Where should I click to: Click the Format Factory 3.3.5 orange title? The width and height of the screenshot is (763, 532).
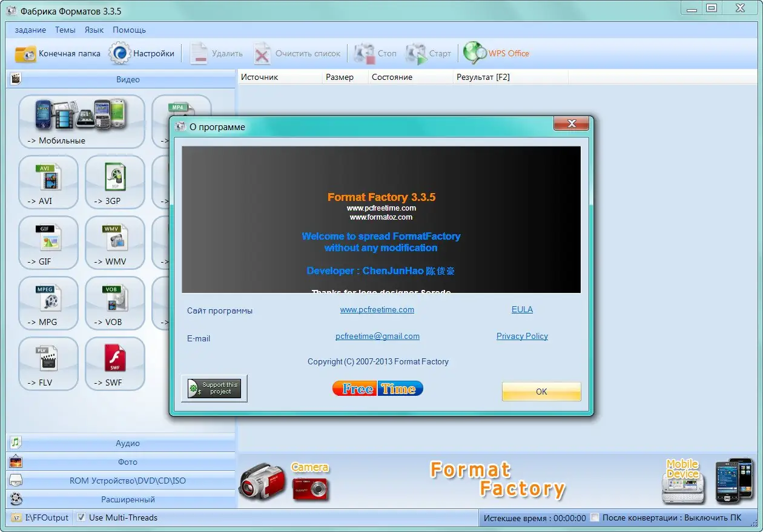click(x=381, y=197)
